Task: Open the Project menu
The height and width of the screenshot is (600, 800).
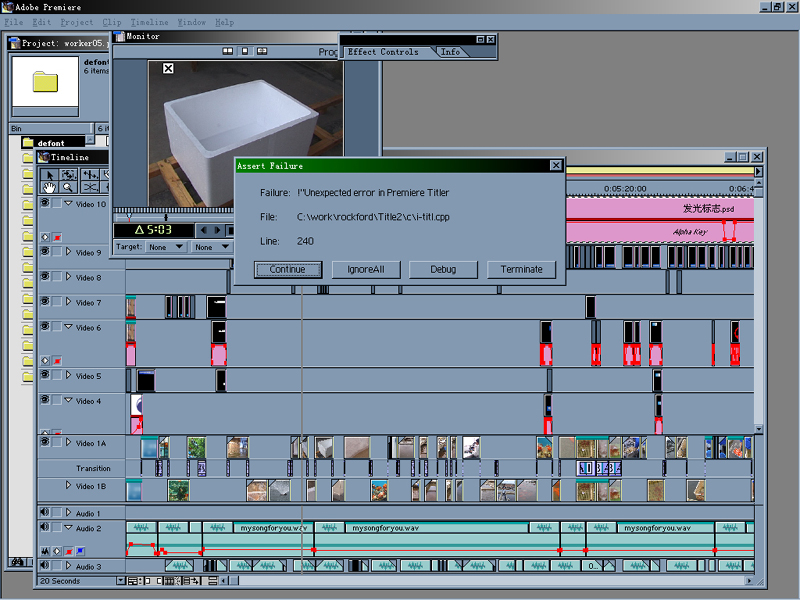Action: tap(77, 22)
